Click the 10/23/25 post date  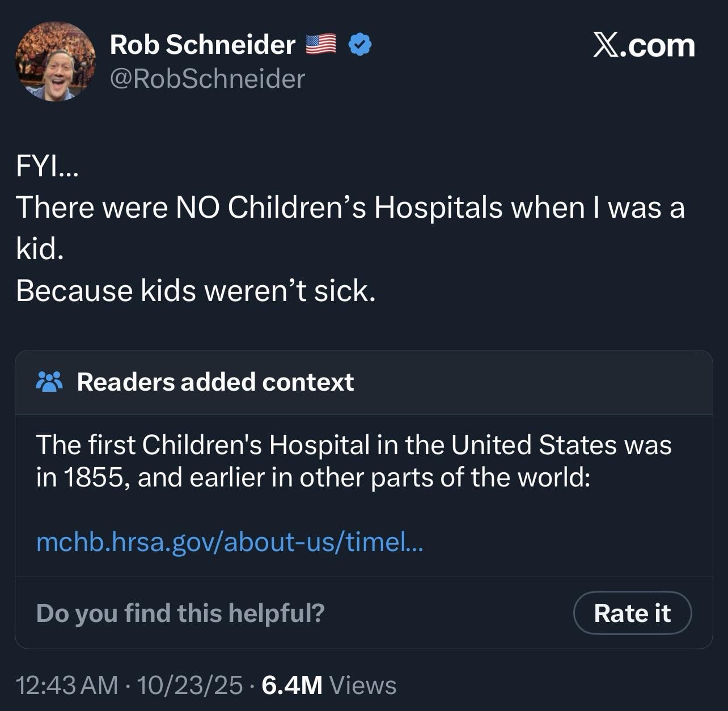point(189,685)
